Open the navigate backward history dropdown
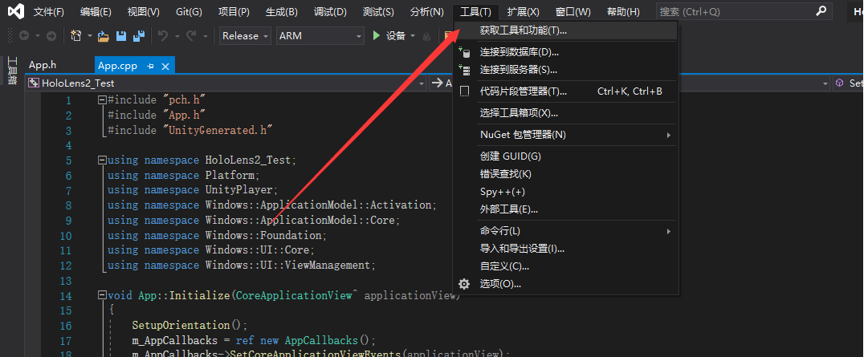 [37, 37]
